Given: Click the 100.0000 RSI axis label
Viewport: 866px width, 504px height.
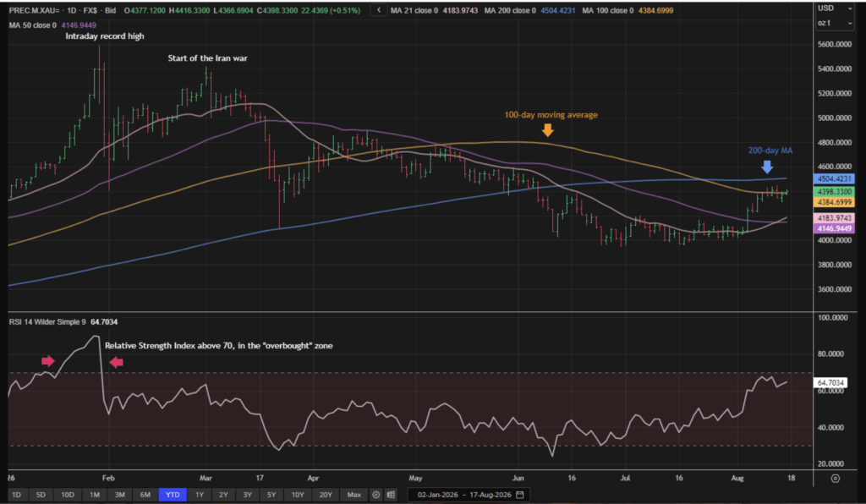Looking at the screenshot, I should (832, 317).
